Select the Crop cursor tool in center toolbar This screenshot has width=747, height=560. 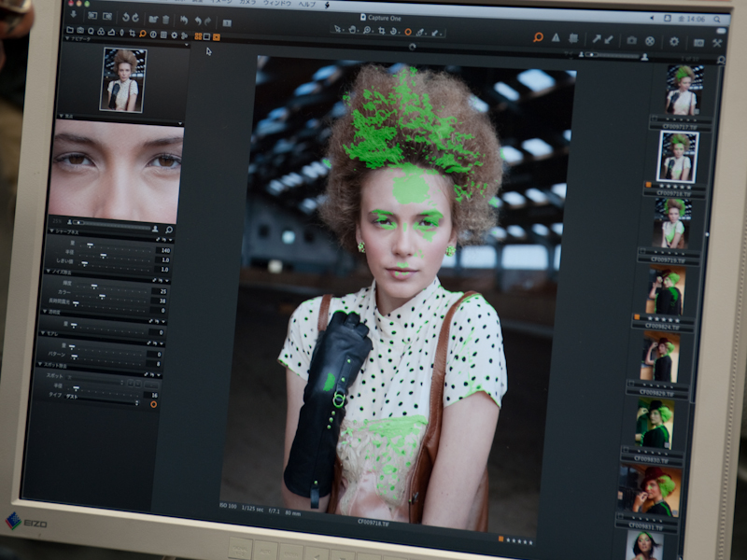click(x=381, y=31)
